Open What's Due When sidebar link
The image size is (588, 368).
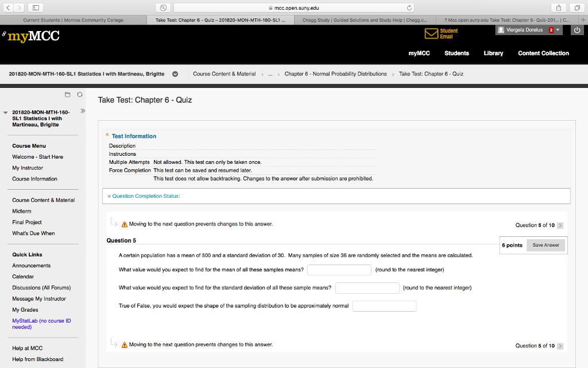pyautogui.click(x=33, y=233)
